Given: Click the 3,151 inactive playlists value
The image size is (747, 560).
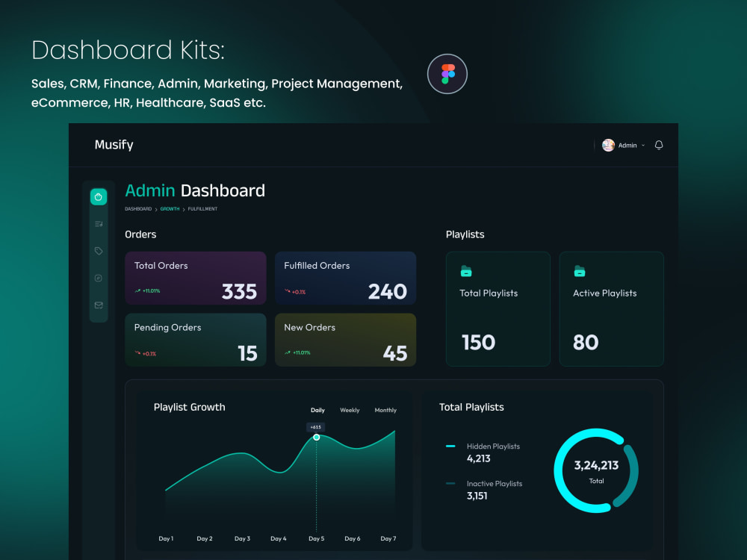Looking at the screenshot, I should 477,496.
